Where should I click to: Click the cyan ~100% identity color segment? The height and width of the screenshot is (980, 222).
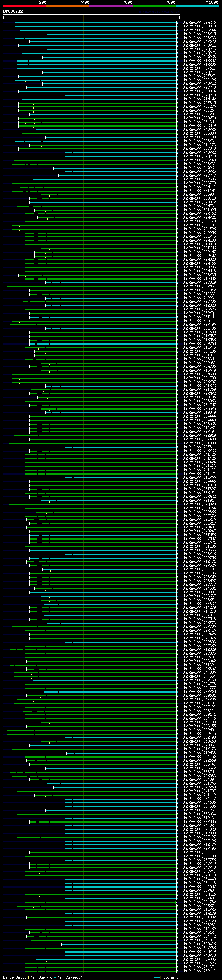pyautogui.click(x=197, y=6)
